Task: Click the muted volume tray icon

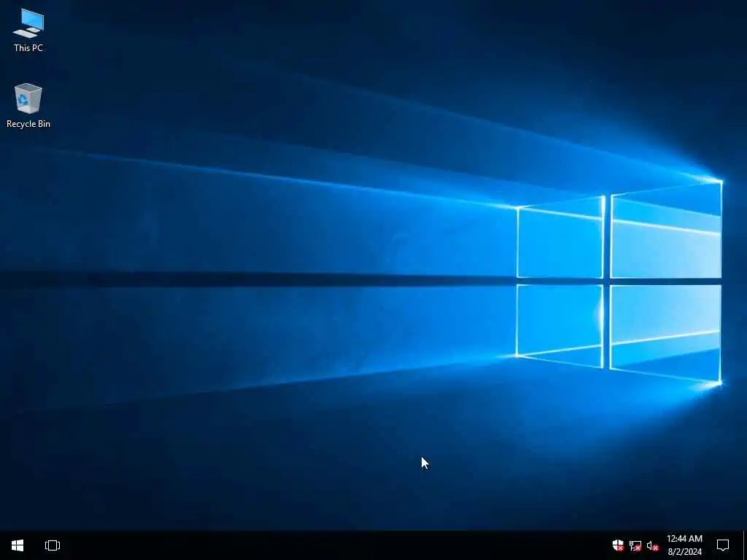Action: click(x=652, y=545)
